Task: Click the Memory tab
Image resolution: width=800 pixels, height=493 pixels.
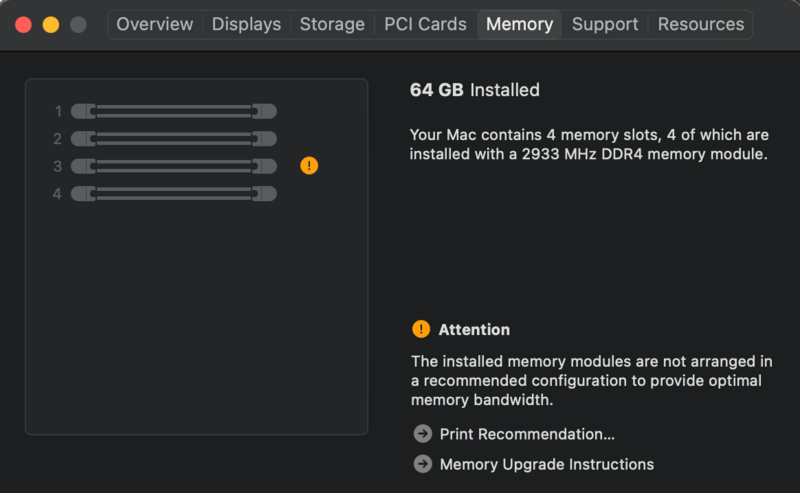Action: coord(519,24)
